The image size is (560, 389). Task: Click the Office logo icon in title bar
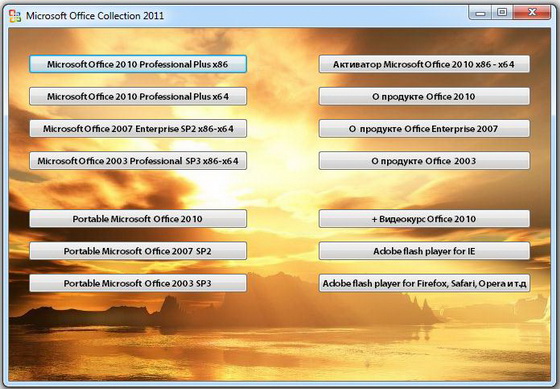[15, 16]
